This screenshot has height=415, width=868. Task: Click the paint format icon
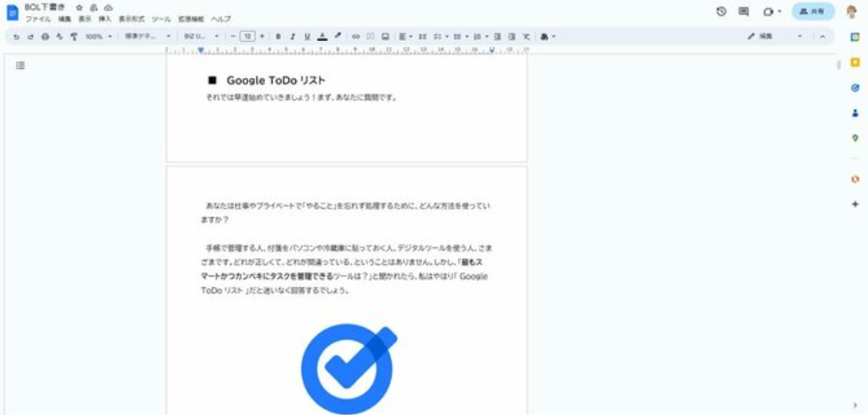74,36
